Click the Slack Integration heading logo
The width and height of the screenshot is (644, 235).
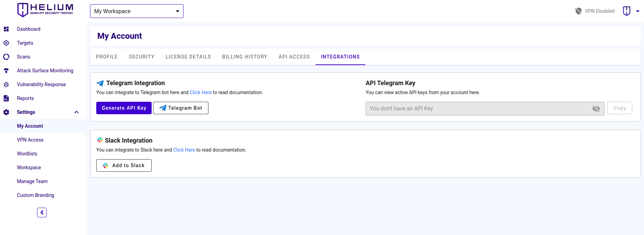[100, 140]
